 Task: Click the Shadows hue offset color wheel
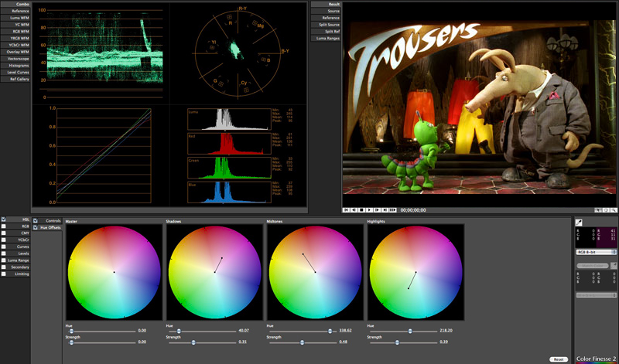pyautogui.click(x=215, y=272)
